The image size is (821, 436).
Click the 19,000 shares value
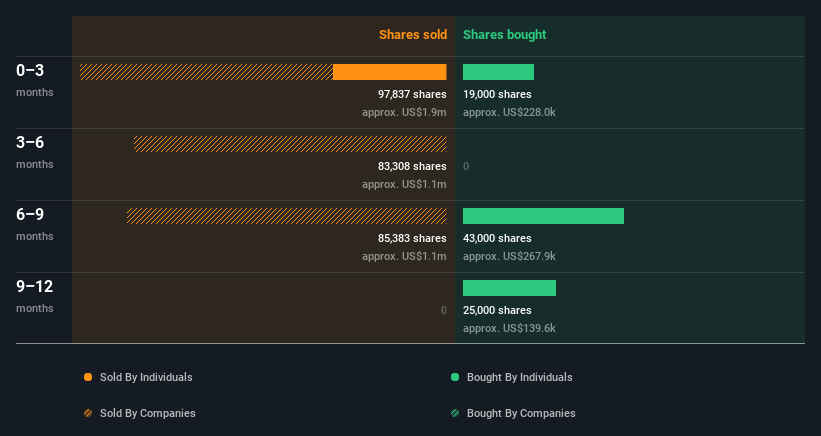(x=497, y=94)
